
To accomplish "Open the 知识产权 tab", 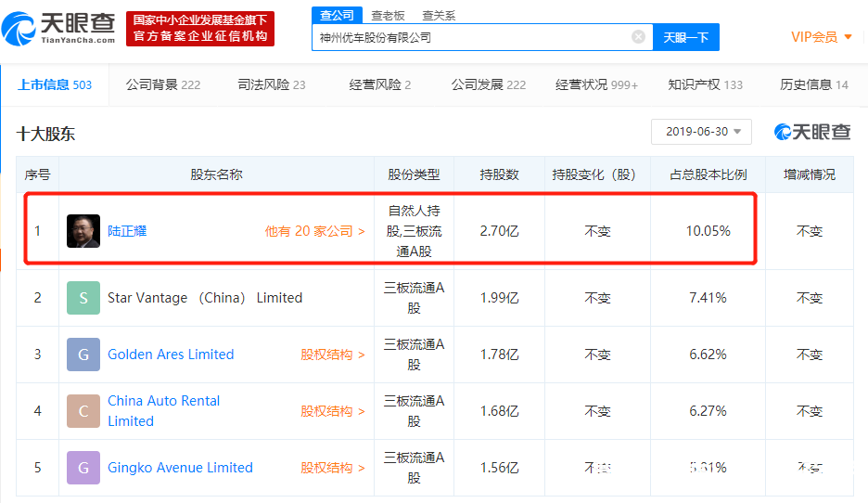I will 705,84.
